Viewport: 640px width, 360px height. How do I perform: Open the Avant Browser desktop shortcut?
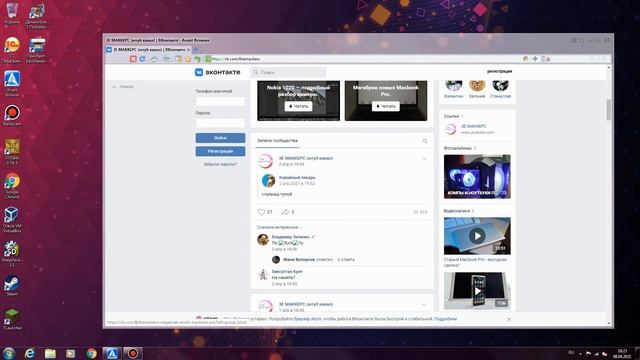(x=12, y=84)
